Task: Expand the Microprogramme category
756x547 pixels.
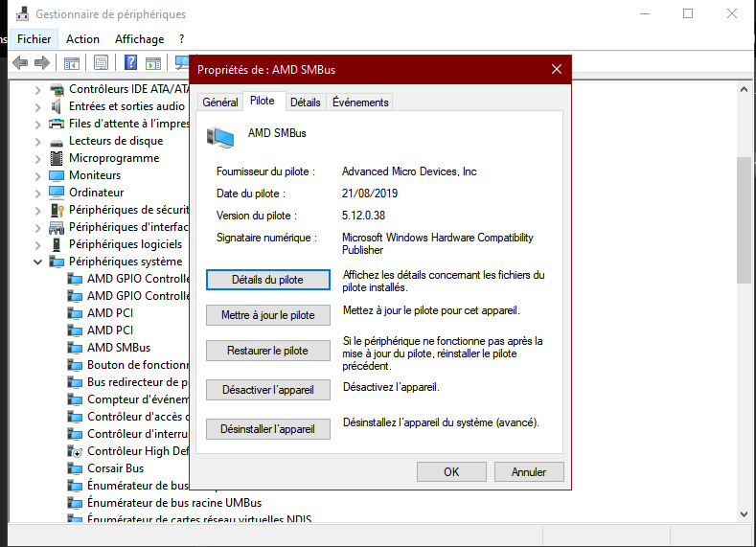Action: click(37, 159)
